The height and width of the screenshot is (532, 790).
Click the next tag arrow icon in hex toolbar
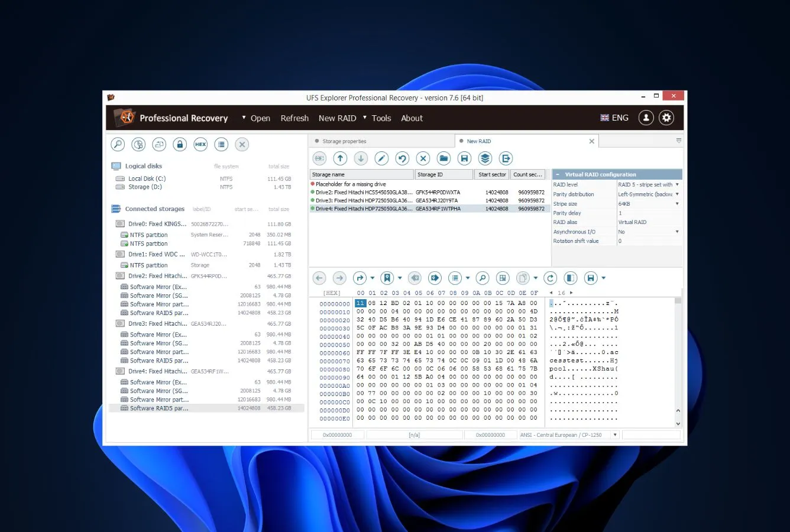coord(435,278)
